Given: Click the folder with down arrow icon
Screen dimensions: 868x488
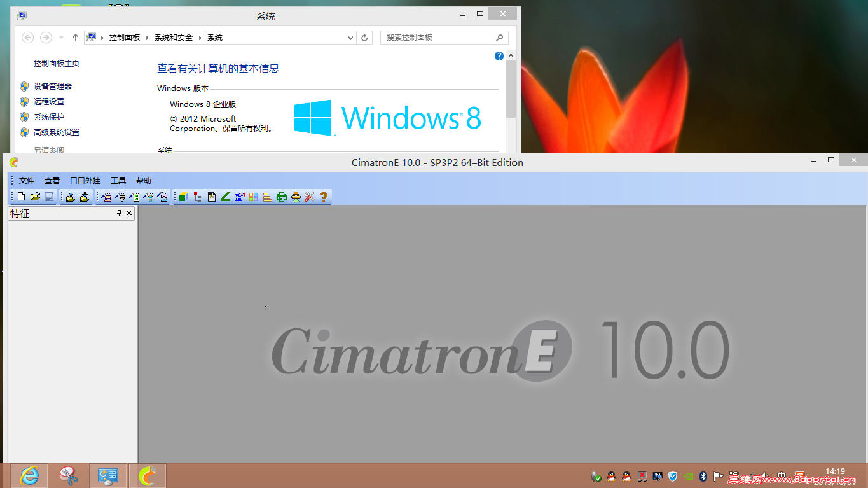Looking at the screenshot, I should (85, 197).
